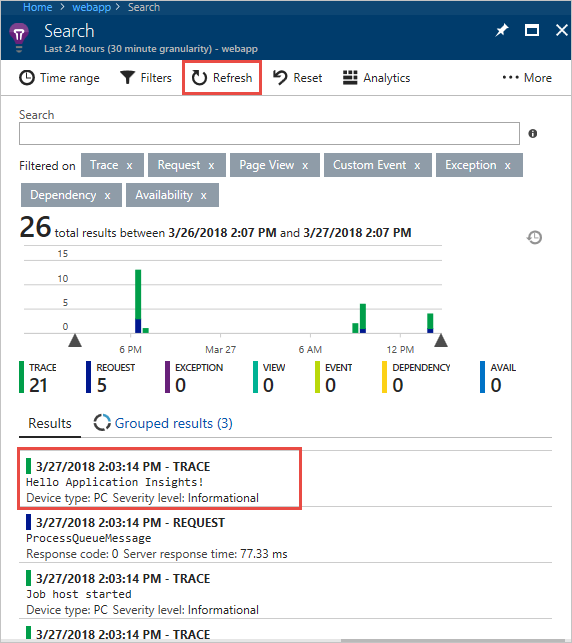The height and width of the screenshot is (643, 572).
Task: Maximize the Search blade
Action: (532, 30)
